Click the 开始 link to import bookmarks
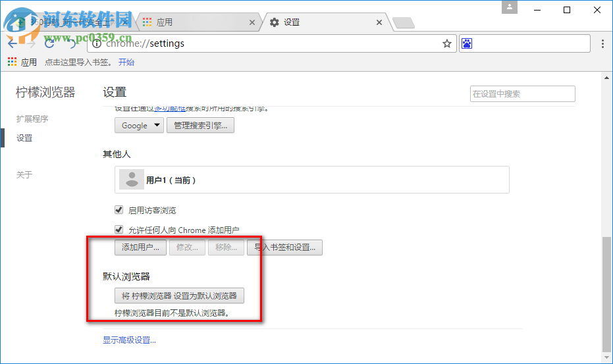 point(126,62)
